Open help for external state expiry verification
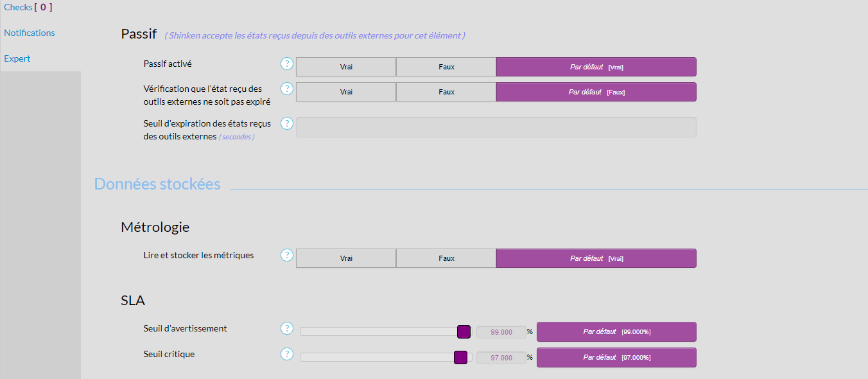The height and width of the screenshot is (379, 868). 287,89
